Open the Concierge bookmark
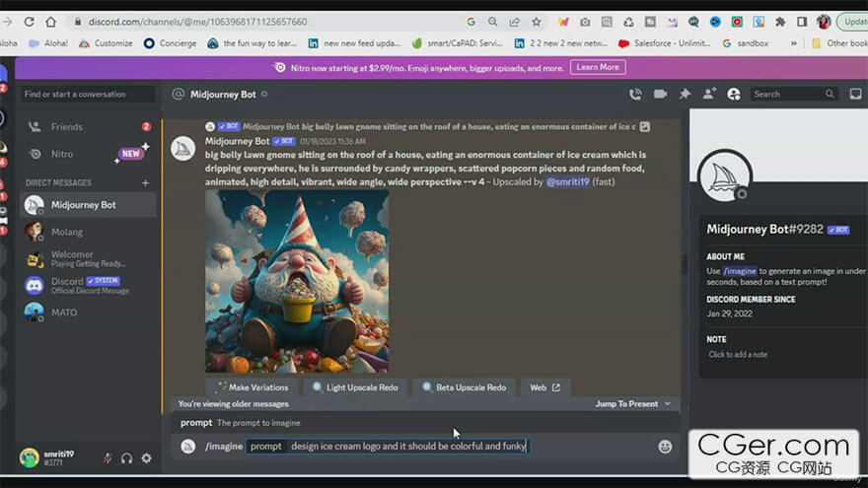The height and width of the screenshot is (488, 868). (x=171, y=43)
